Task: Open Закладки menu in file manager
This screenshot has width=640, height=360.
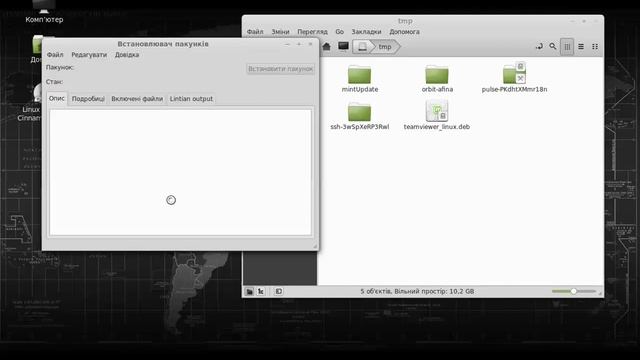Action: (x=367, y=32)
